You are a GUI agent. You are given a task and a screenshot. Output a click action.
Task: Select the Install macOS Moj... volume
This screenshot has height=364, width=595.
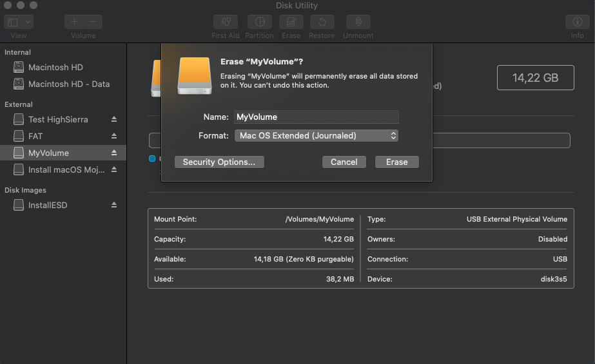[63, 169]
